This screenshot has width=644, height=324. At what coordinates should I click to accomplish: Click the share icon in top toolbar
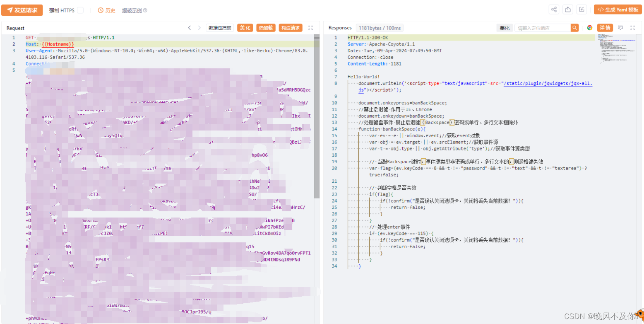click(554, 10)
